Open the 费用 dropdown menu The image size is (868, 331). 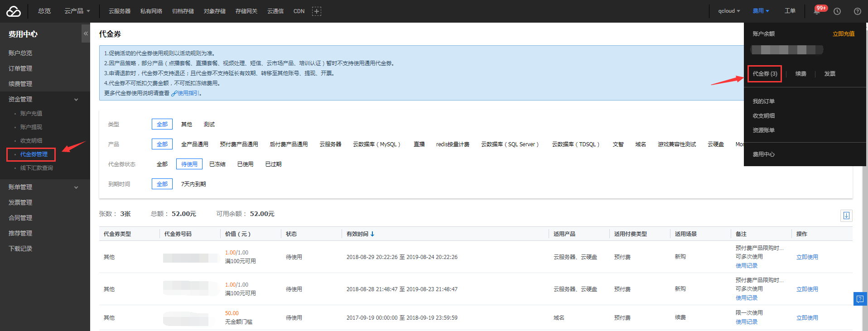click(761, 11)
